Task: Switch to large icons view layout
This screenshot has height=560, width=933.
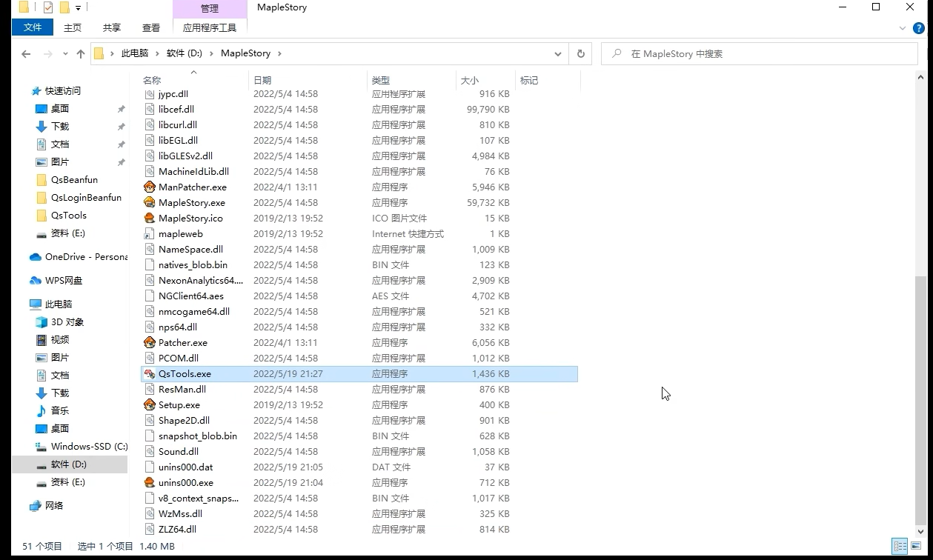Action: click(x=916, y=547)
